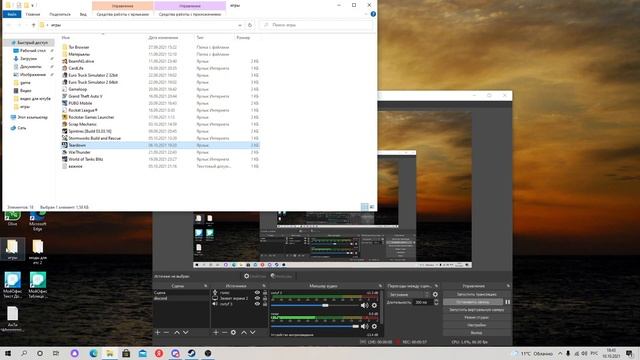The height and width of the screenshot is (360, 640).
Task: Add a new scene in OBS Scenes panel
Action: tap(158, 333)
